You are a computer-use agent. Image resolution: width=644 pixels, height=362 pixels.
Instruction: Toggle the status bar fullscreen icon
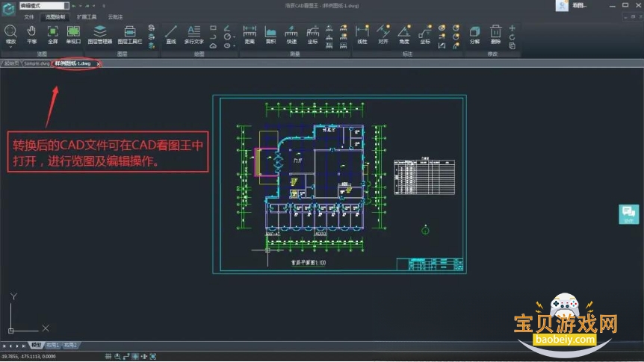[153, 356]
